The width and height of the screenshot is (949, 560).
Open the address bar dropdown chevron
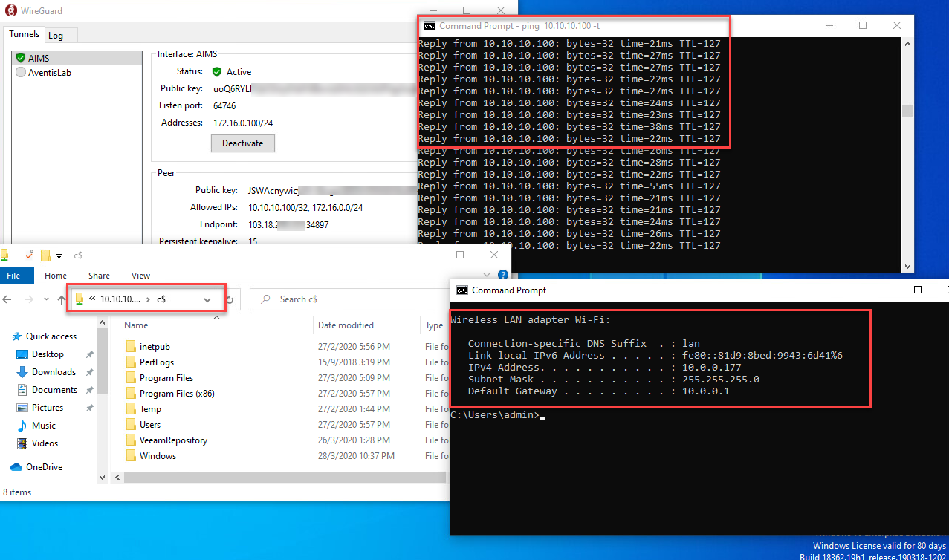point(207,299)
